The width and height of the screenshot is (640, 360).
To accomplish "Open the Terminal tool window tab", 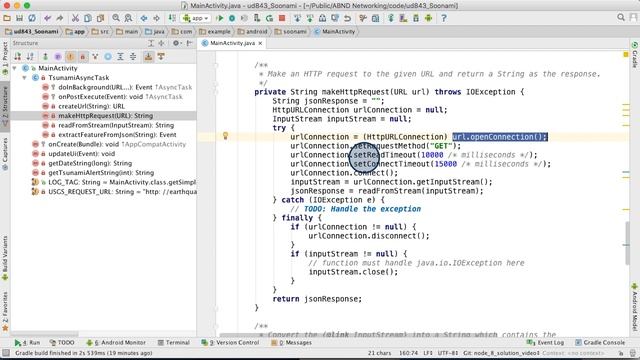I will (174, 342).
